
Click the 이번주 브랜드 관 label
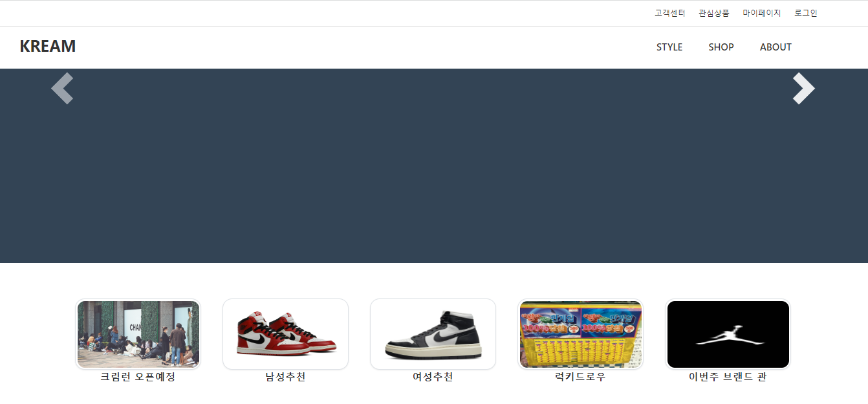tap(728, 377)
